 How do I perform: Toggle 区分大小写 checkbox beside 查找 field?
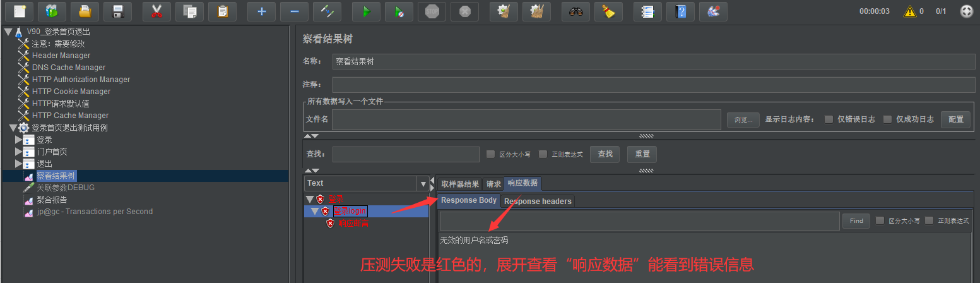coord(491,154)
